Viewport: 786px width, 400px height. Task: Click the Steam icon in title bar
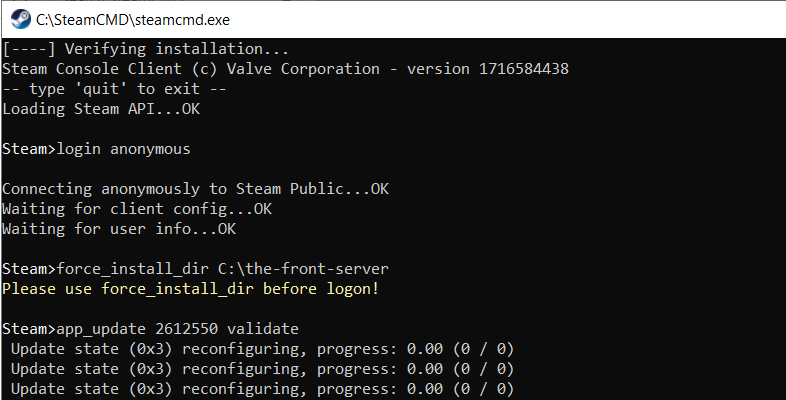tap(21, 20)
